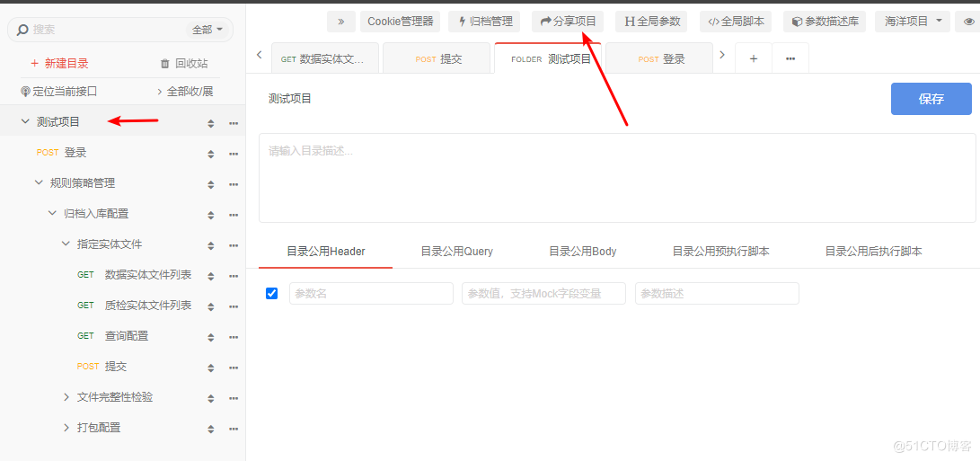Image resolution: width=980 pixels, height=461 pixels.
Task: Select the 目录公用Body tab
Action: [x=582, y=252]
